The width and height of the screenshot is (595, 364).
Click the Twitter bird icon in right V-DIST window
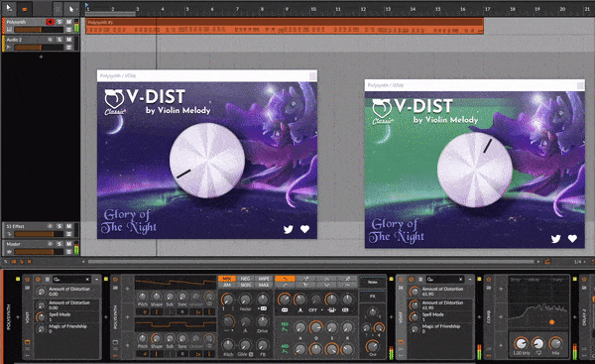coord(556,239)
